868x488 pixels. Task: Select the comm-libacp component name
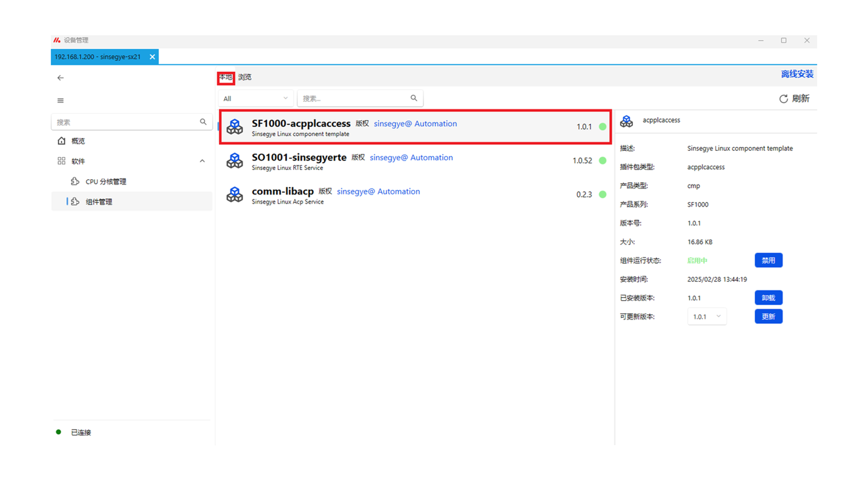point(283,191)
